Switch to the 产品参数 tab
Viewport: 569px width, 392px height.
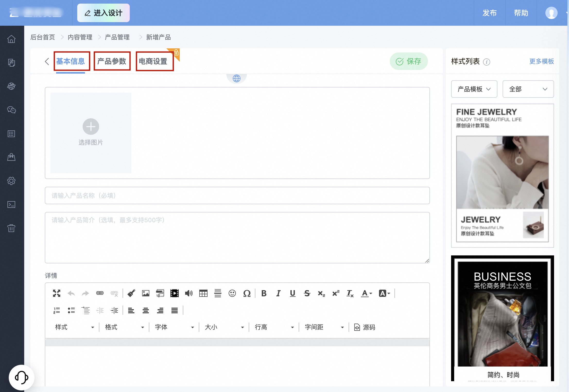click(x=112, y=61)
